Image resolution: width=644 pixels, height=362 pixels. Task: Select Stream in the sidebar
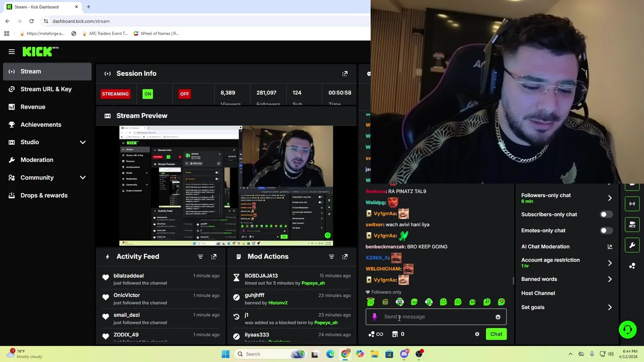tap(47, 71)
